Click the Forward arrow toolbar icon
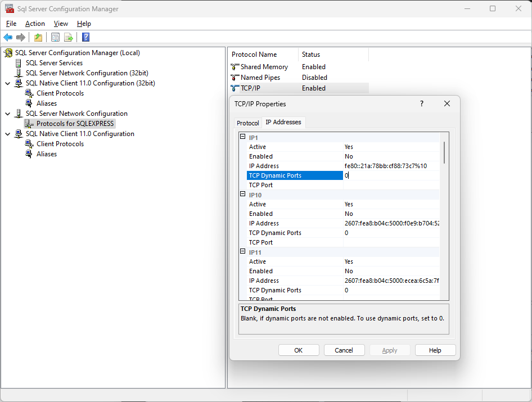 pos(21,37)
